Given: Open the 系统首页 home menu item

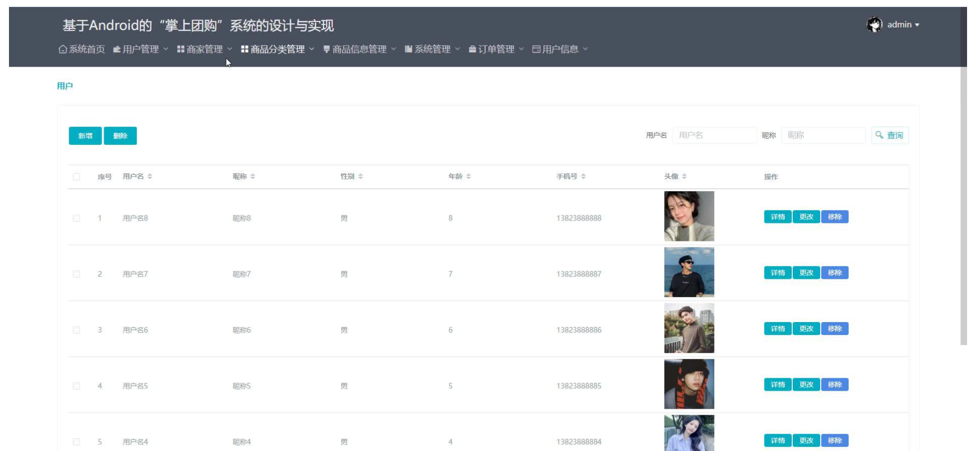Looking at the screenshot, I should [x=82, y=49].
